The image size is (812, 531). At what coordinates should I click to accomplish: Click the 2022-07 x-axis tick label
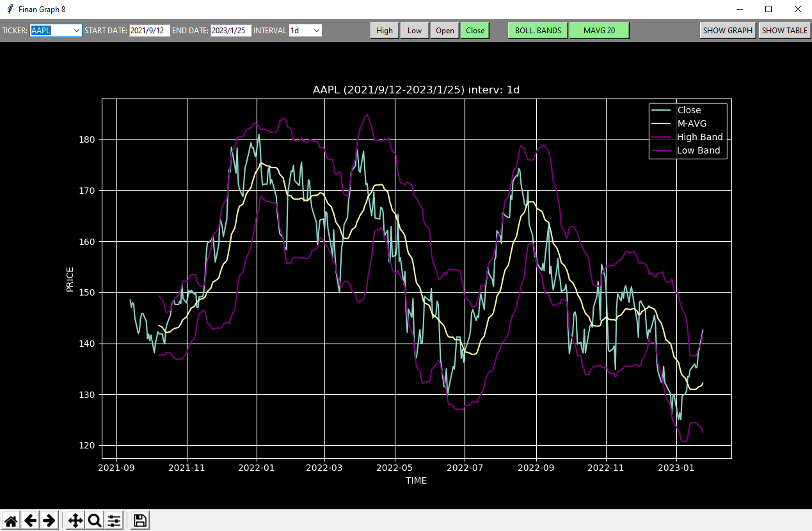[465, 468]
